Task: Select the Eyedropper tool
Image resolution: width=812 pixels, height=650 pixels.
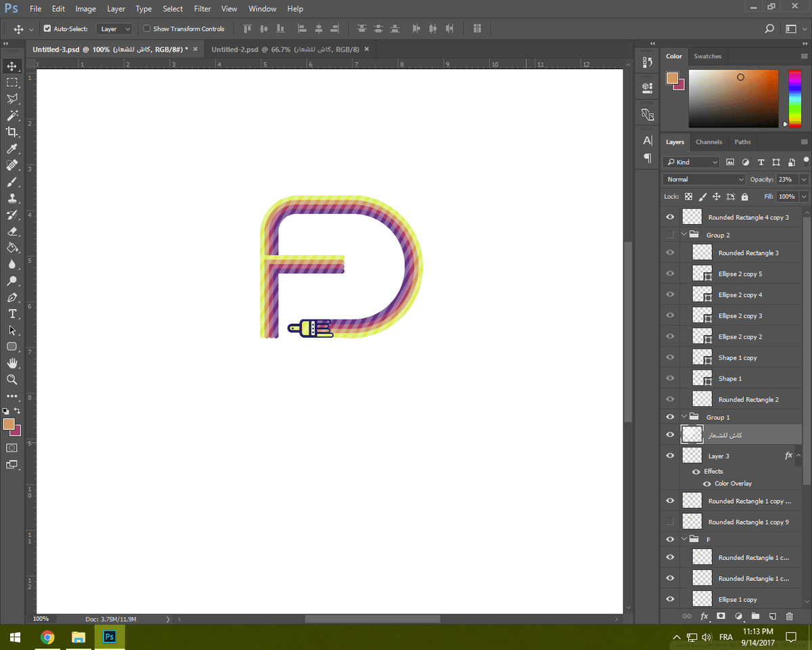Action: click(x=12, y=149)
